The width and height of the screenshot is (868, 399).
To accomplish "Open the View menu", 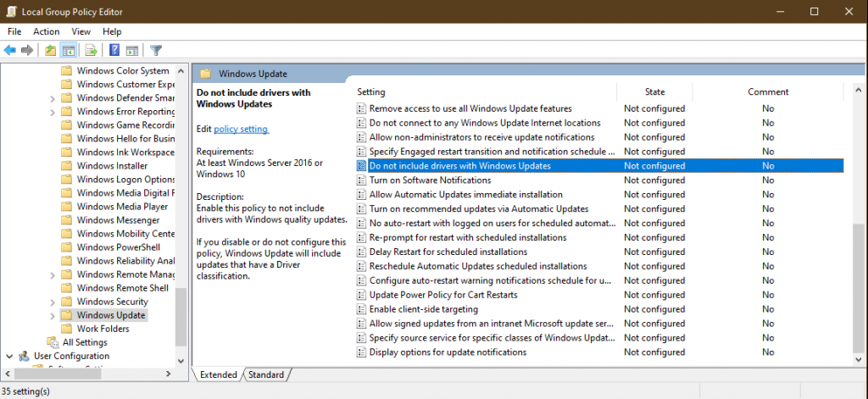I will pyautogui.click(x=81, y=31).
